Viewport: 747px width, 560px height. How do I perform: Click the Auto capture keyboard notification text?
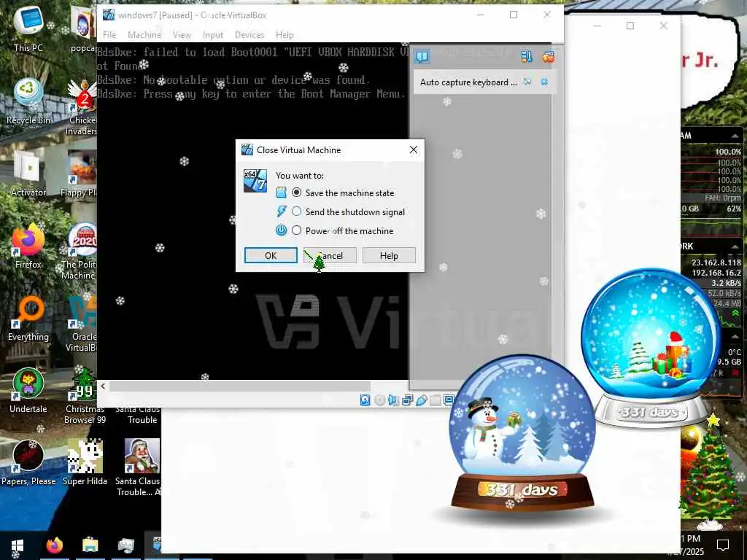[468, 82]
